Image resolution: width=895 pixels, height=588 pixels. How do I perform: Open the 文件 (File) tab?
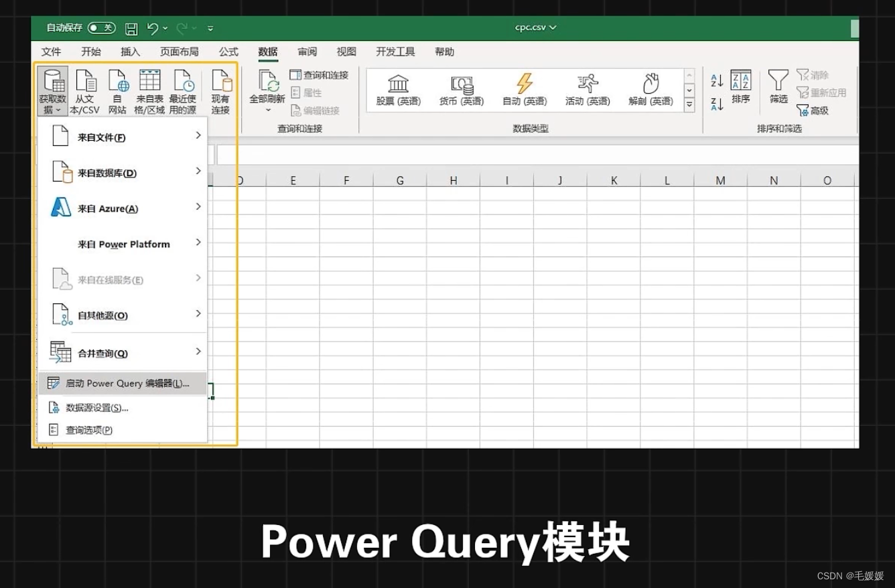point(51,52)
